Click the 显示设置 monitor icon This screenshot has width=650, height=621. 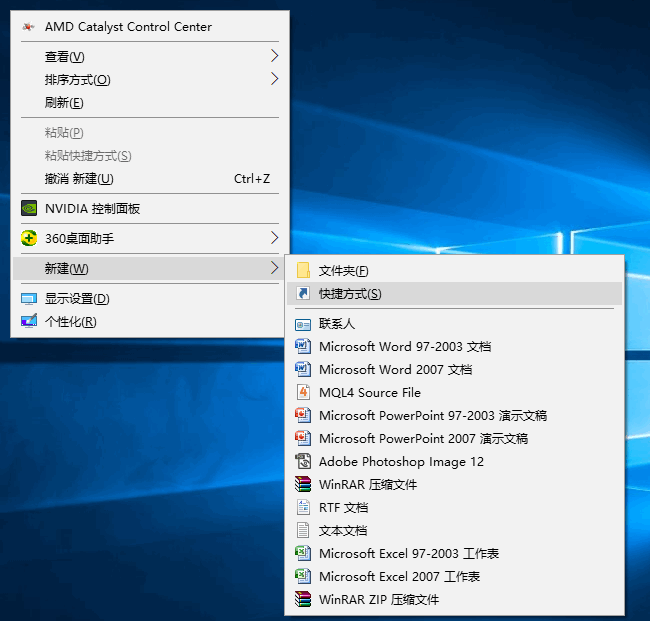pyautogui.click(x=28, y=299)
